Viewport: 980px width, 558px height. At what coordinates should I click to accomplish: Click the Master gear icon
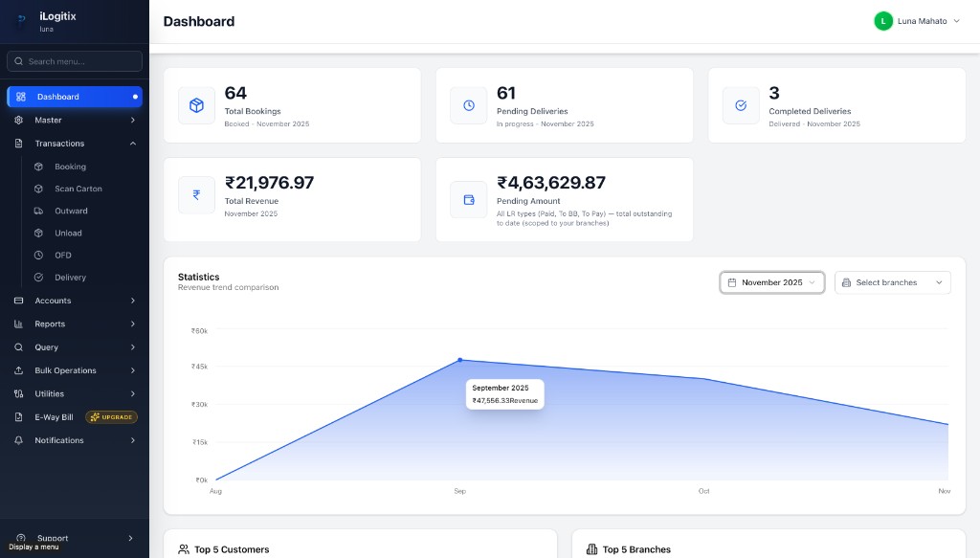point(19,120)
